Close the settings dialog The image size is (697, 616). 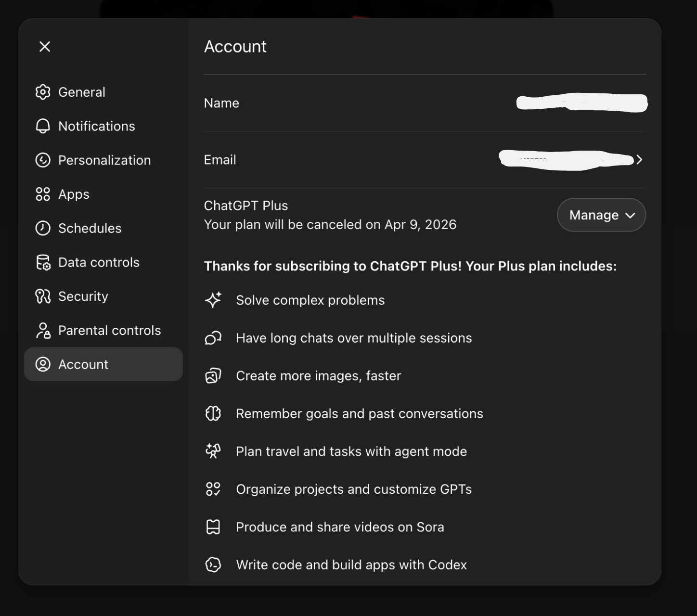(45, 47)
